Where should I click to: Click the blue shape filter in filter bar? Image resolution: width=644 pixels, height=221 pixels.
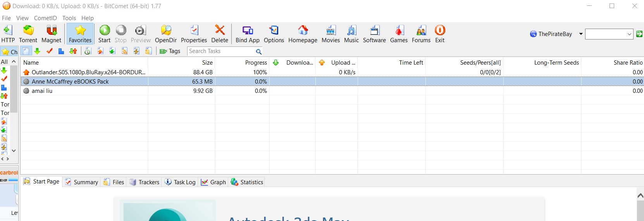point(61,51)
